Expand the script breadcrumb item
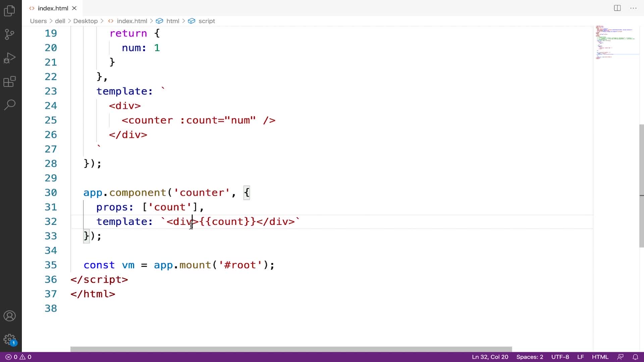The image size is (644, 362). (x=206, y=21)
